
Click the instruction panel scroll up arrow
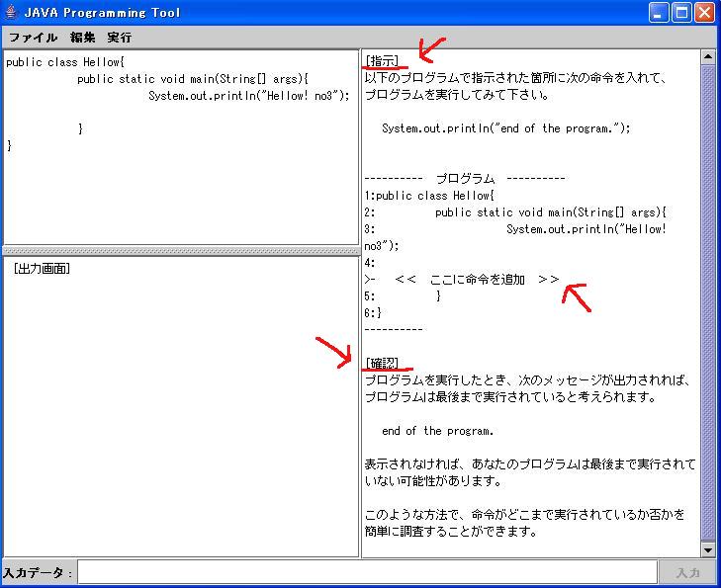[x=708, y=57]
